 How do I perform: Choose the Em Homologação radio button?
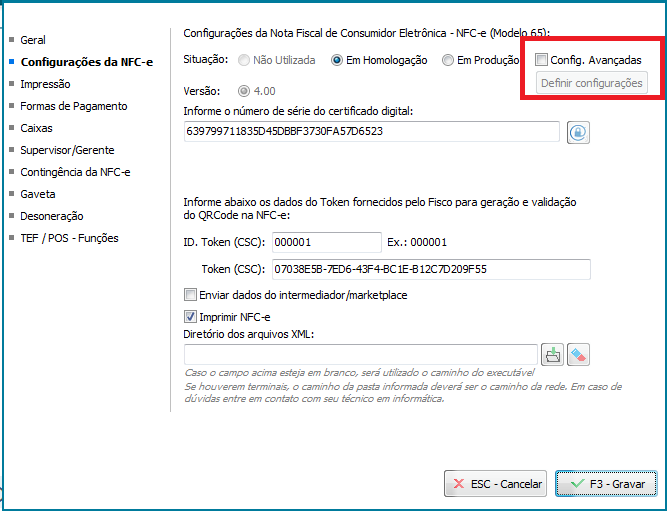click(x=337, y=61)
